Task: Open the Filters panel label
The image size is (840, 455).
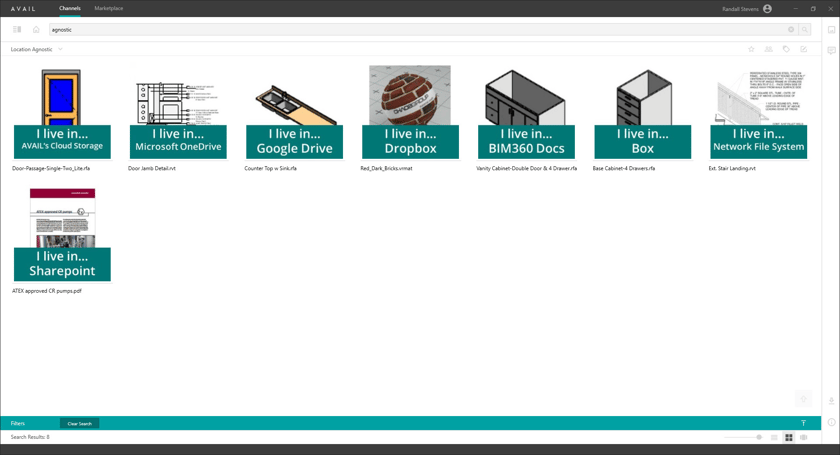Action: point(18,423)
